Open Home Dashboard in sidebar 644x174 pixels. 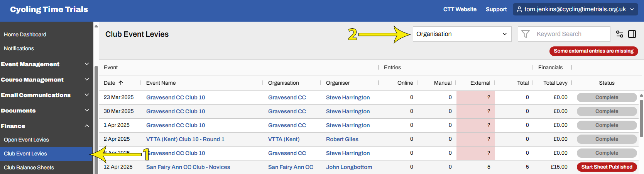(25, 34)
